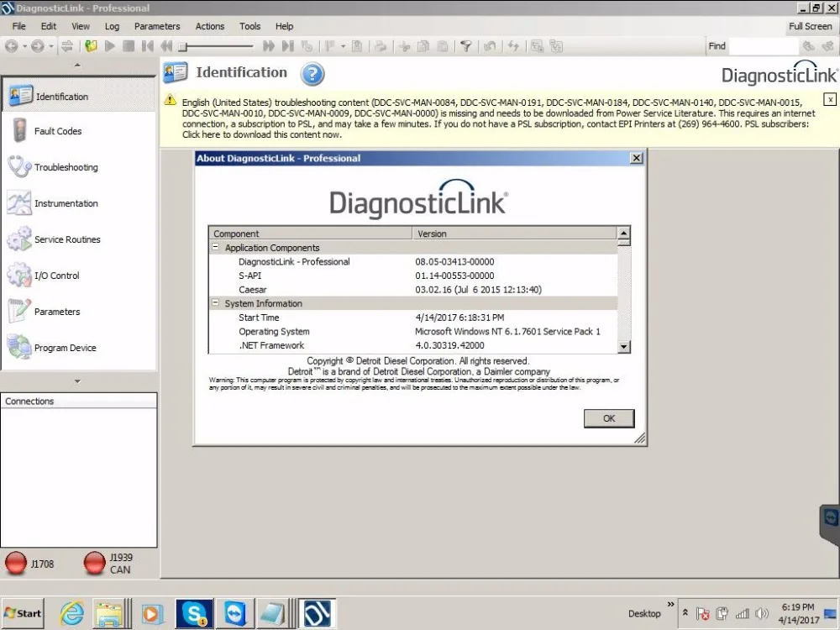Click the Undo icon in toolbar

pos(490,46)
